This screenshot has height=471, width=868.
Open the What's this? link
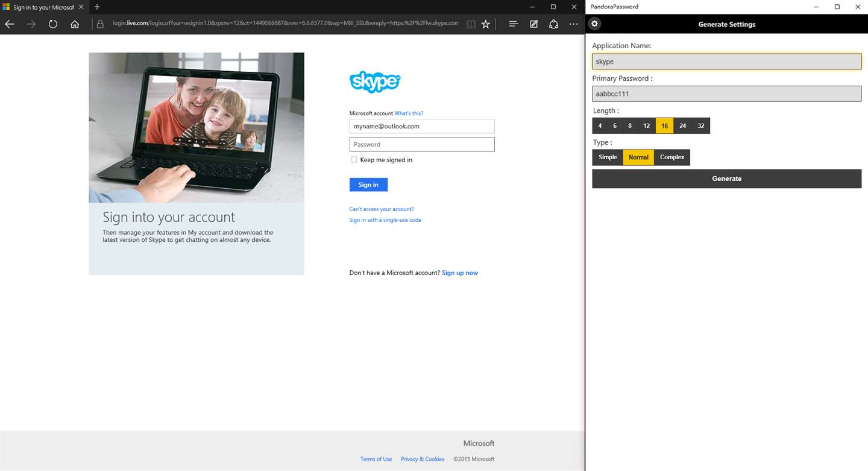coord(409,113)
